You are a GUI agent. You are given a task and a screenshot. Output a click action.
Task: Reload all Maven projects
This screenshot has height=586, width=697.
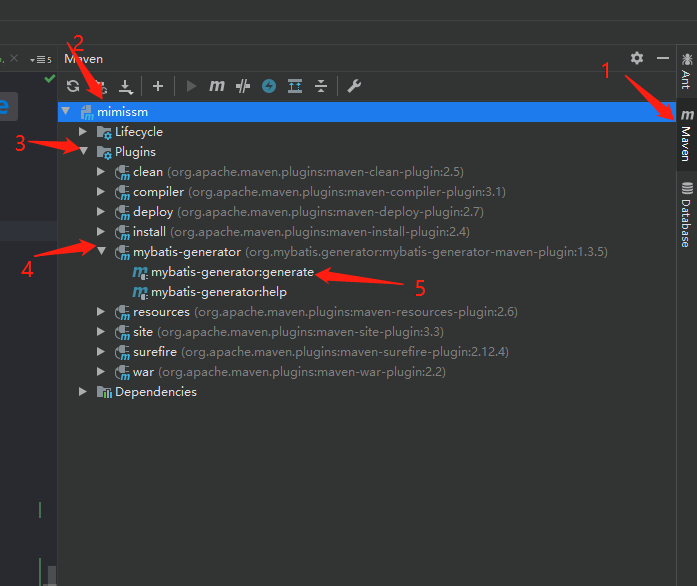(73, 86)
